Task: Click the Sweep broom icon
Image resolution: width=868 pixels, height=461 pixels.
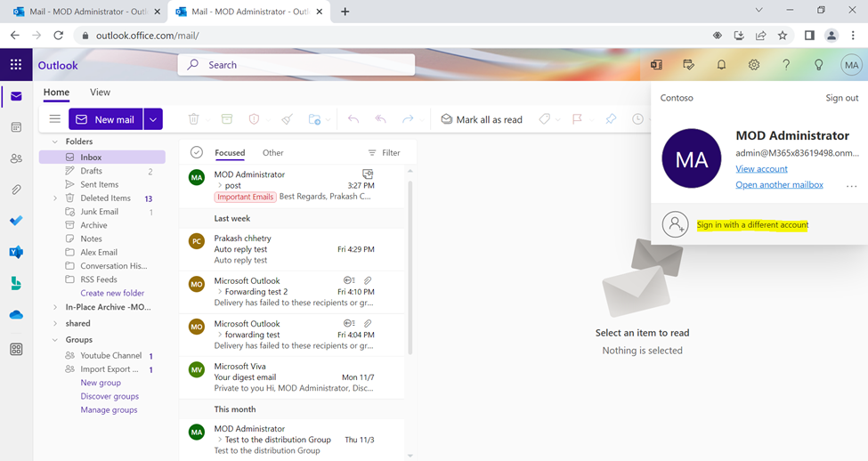Action: click(288, 119)
